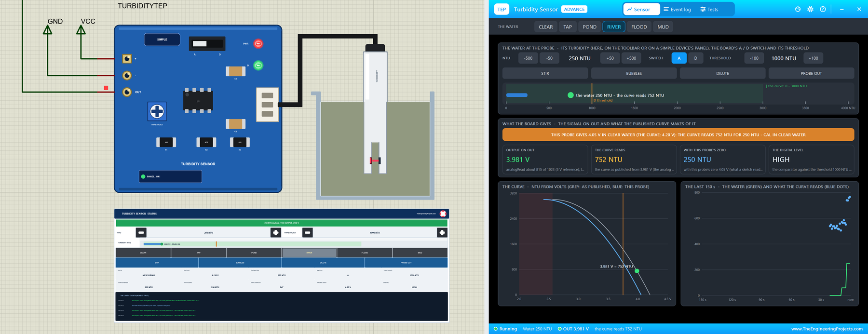This screenshot has width=868, height=334.
Task: Select capacitor C1 on the board
Action: tap(236, 71)
